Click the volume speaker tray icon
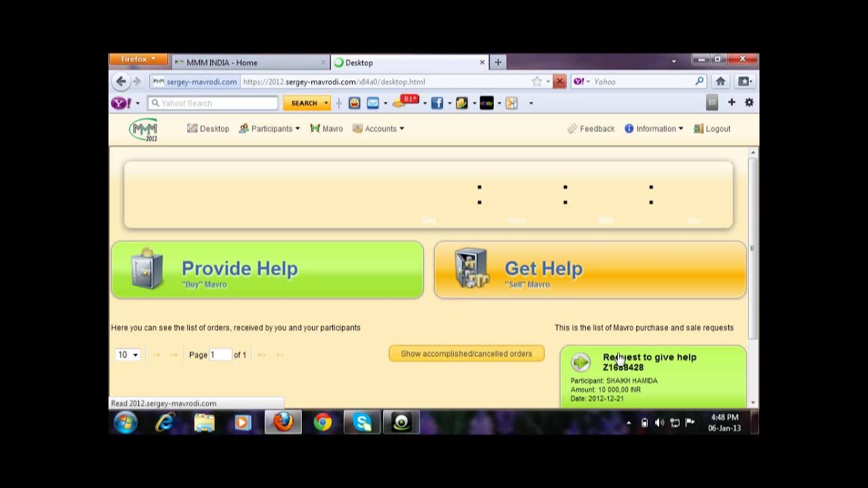This screenshot has height=488, width=868. tap(659, 423)
